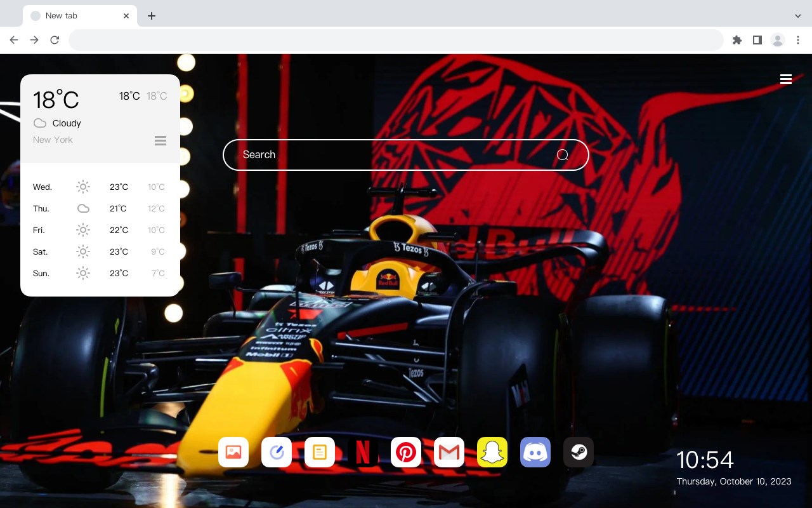Screen dimensions: 812x508
Task: Click Friday's 22°C high temperature
Action: point(119,230)
